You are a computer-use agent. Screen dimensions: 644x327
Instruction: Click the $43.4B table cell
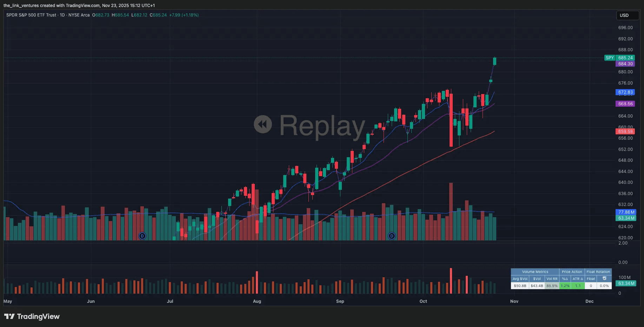(537, 286)
